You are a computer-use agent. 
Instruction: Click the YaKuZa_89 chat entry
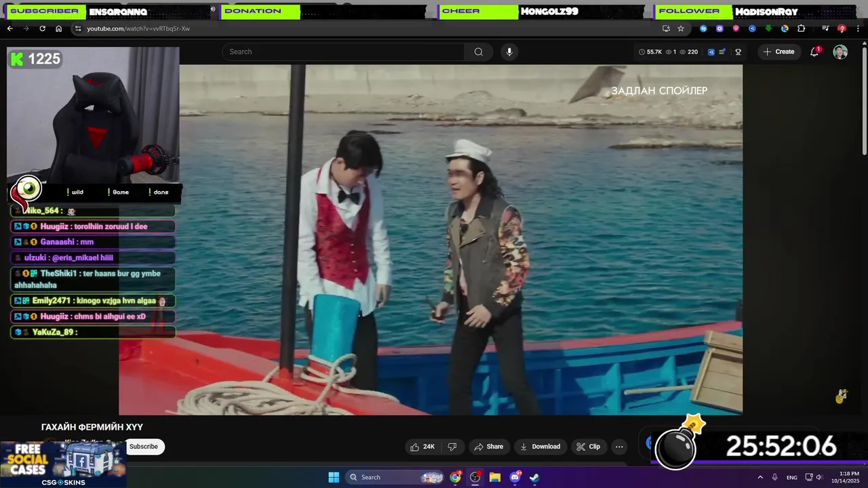tap(94, 332)
